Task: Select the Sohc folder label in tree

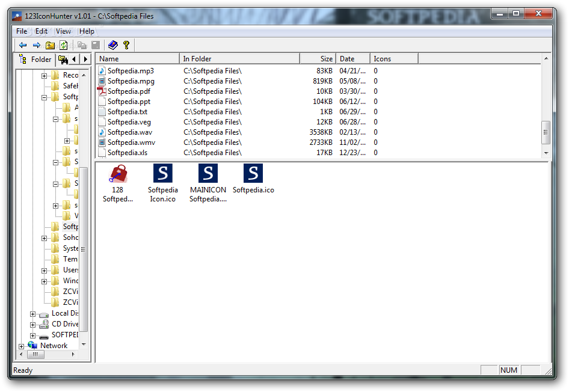Action: click(70, 237)
